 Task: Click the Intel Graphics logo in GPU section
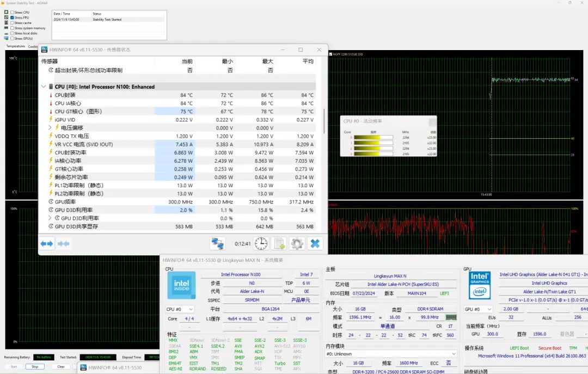(480, 285)
